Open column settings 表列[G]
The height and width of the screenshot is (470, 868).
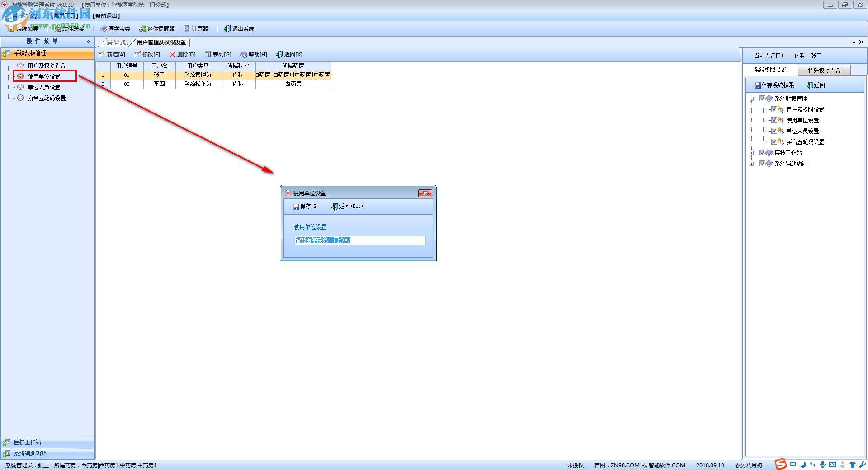coord(218,54)
